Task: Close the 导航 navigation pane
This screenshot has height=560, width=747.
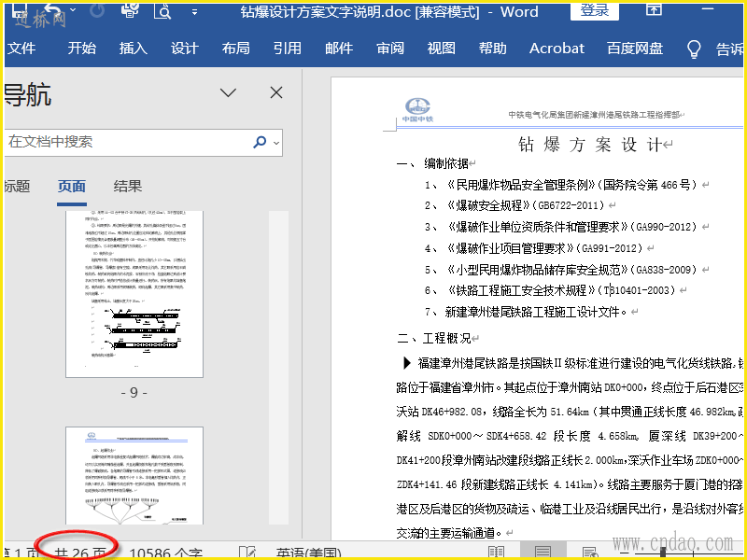Action: (276, 92)
